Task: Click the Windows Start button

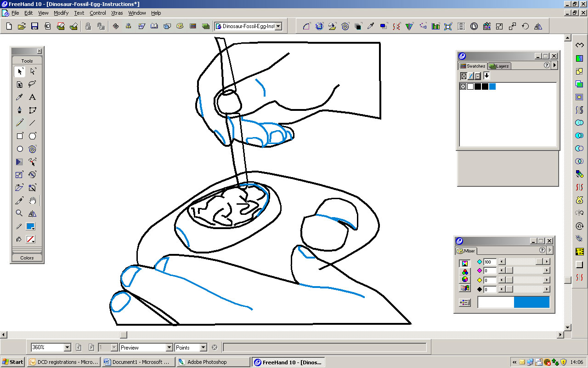Action: 13,362
